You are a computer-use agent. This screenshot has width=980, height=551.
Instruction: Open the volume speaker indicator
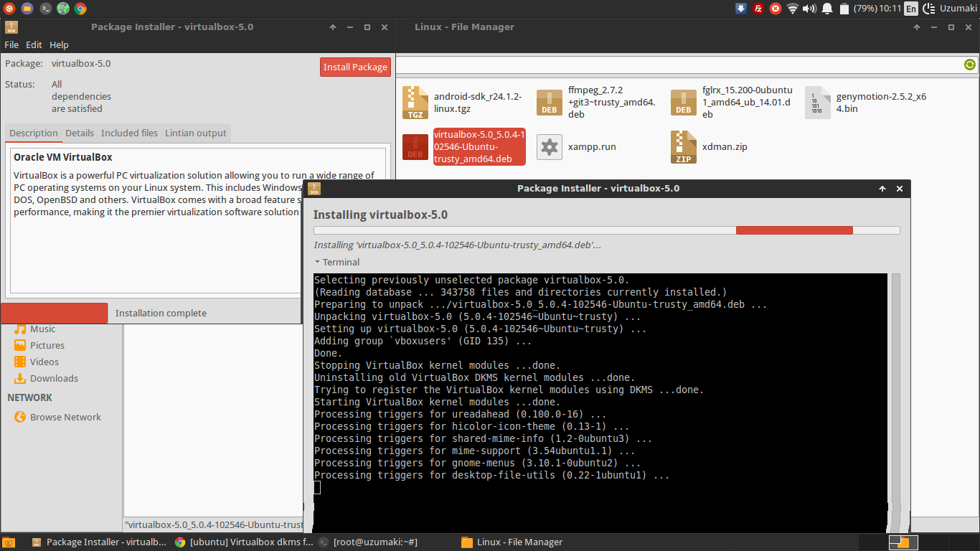point(810,9)
